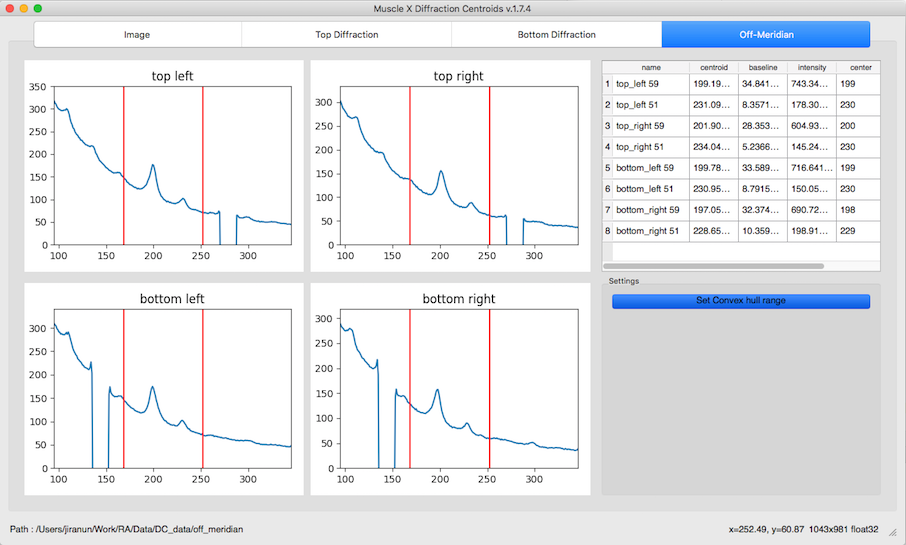The image size is (906, 545).
Task: Select the top_left 59 table row
Action: click(x=741, y=84)
